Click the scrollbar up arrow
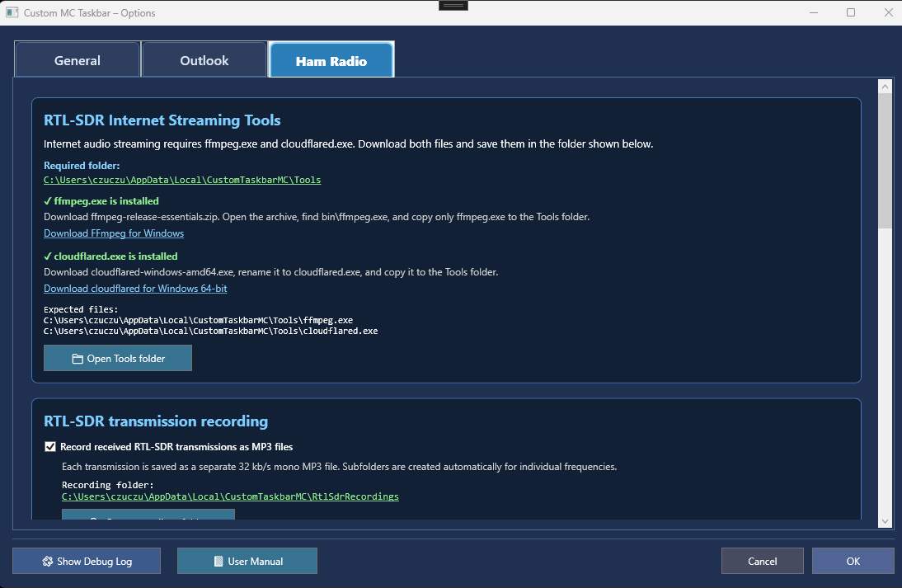This screenshot has height=588, width=902. (x=885, y=87)
